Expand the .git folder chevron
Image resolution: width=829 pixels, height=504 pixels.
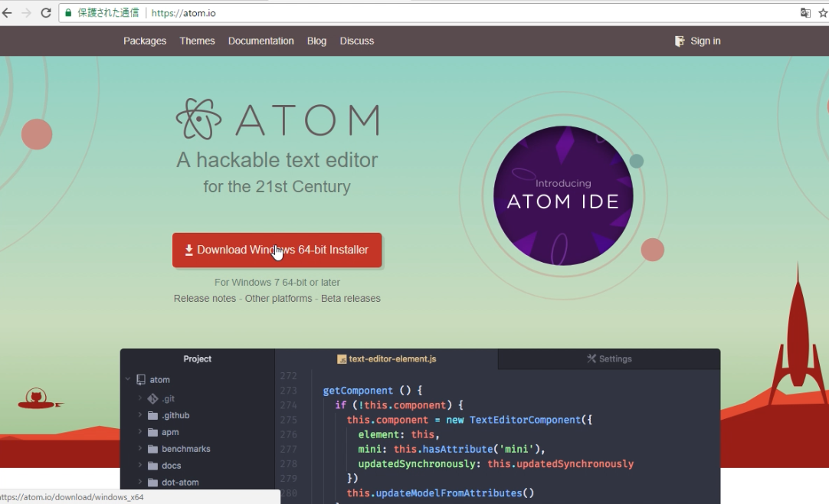[x=140, y=398]
